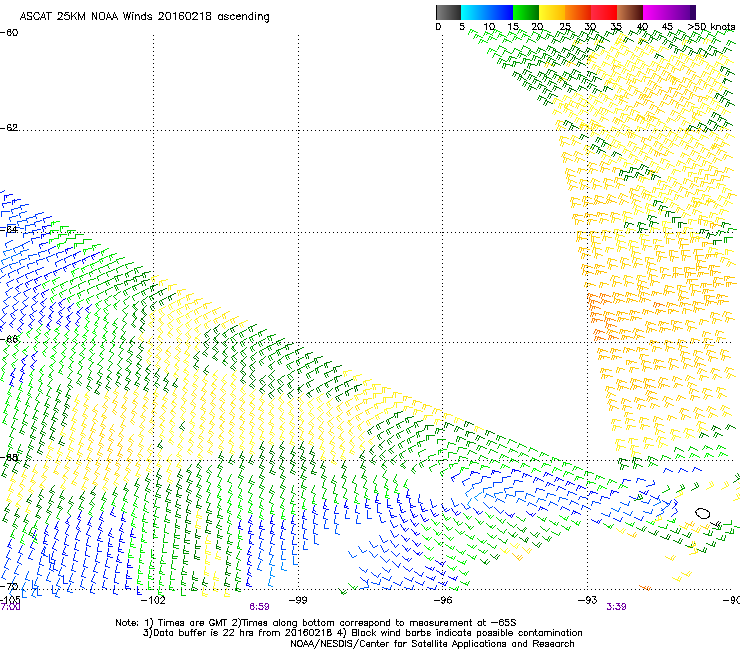Click the note line starting "Note: 1) Times are GMT"
The image size is (740, 650).
[316, 623]
